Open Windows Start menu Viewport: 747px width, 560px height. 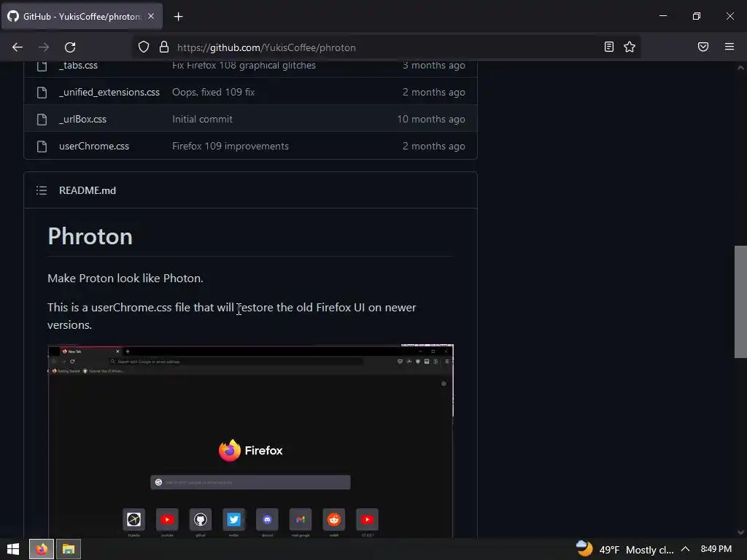coord(13,549)
